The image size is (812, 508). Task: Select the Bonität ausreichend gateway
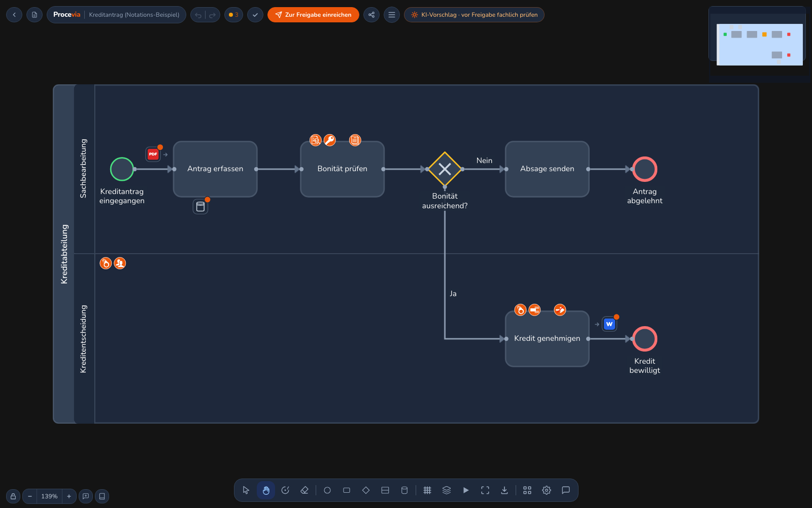pyautogui.click(x=445, y=169)
